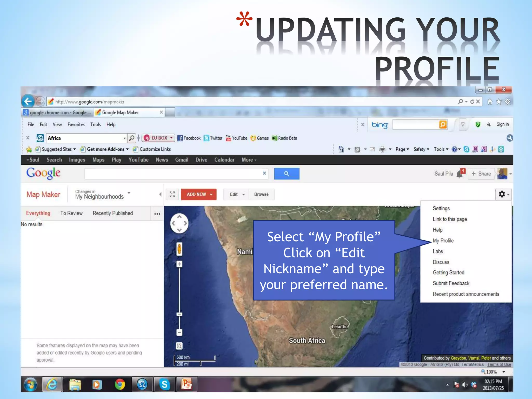Screen dimensions: 532x399
Task: Expand the My Neighbourhoods dropdown
Action: pyautogui.click(x=129, y=193)
